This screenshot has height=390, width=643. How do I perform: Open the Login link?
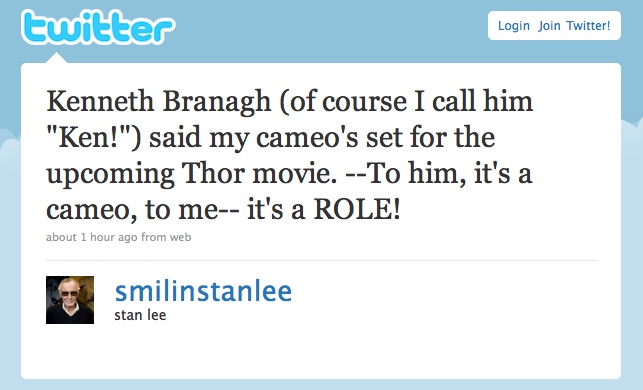[x=513, y=26]
